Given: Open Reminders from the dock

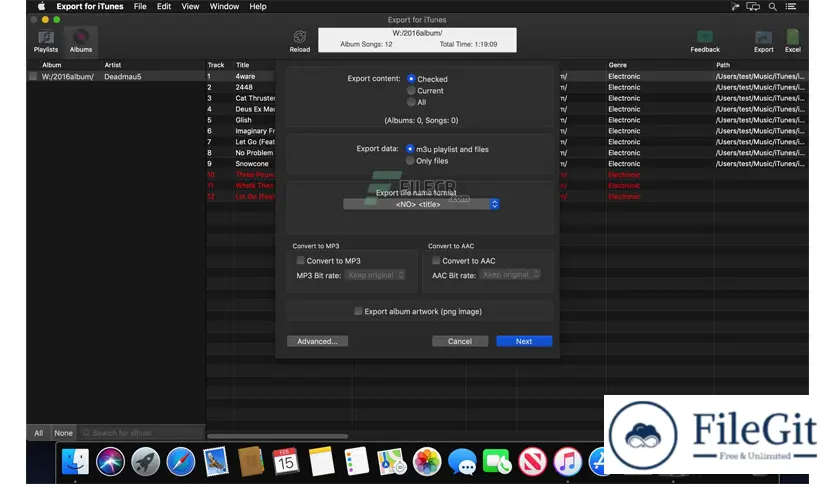Looking at the screenshot, I should click(x=356, y=461).
